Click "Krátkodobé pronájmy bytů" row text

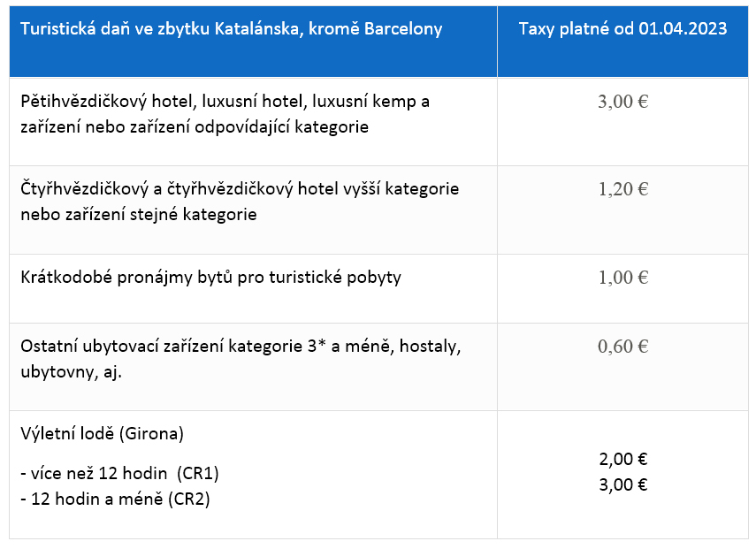[x=210, y=278]
